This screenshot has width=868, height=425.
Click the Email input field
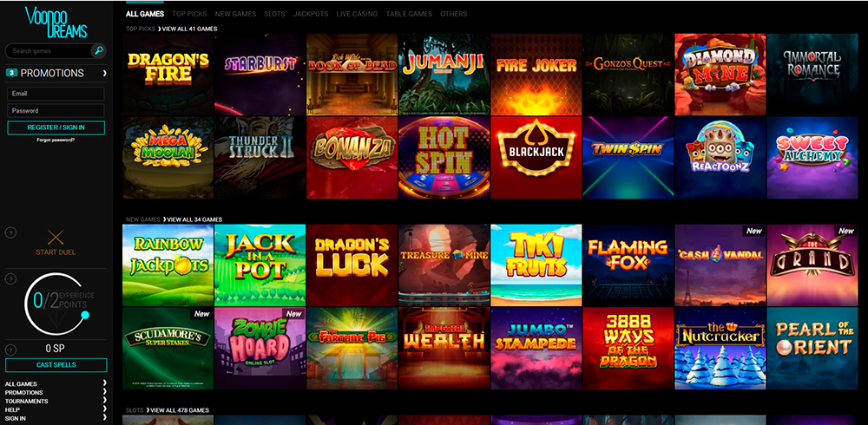click(56, 94)
